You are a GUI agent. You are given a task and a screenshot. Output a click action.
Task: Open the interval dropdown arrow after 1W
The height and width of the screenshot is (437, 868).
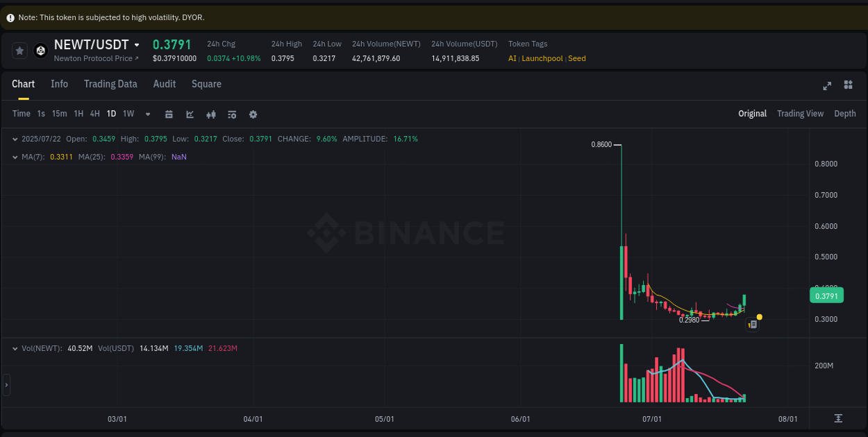coord(147,114)
